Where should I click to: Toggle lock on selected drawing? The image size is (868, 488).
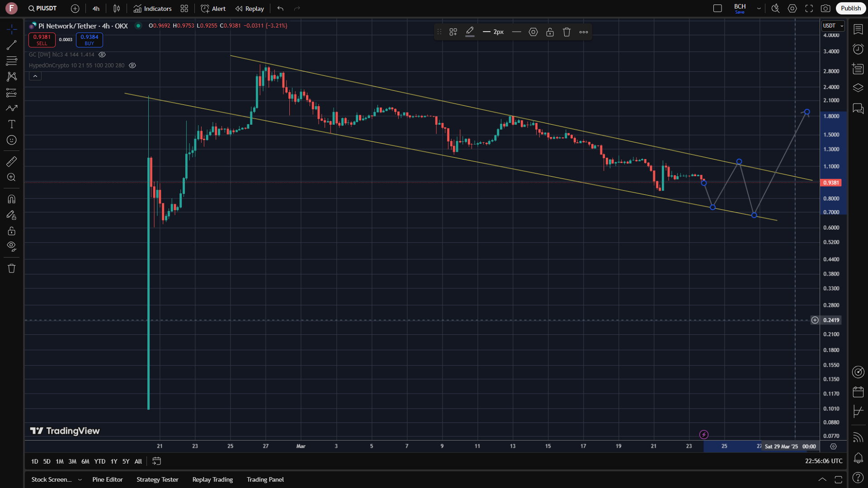(550, 32)
